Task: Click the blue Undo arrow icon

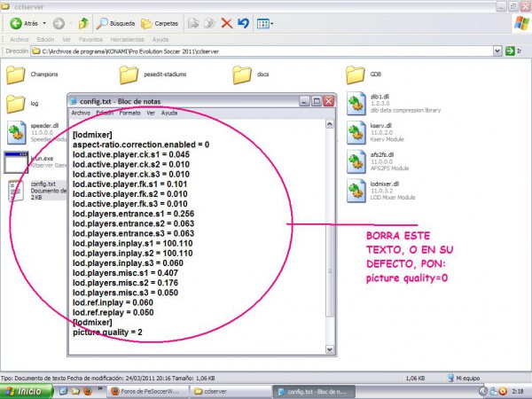Action: coord(243,23)
